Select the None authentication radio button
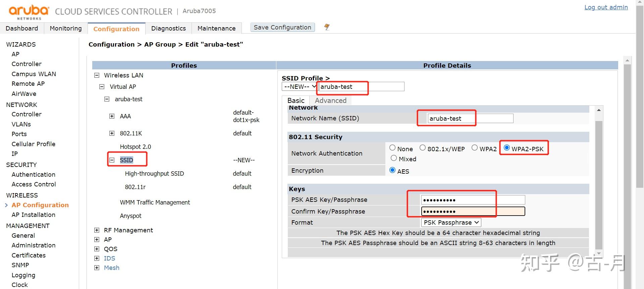Screen dimensions: 644x289 pyautogui.click(x=392, y=148)
